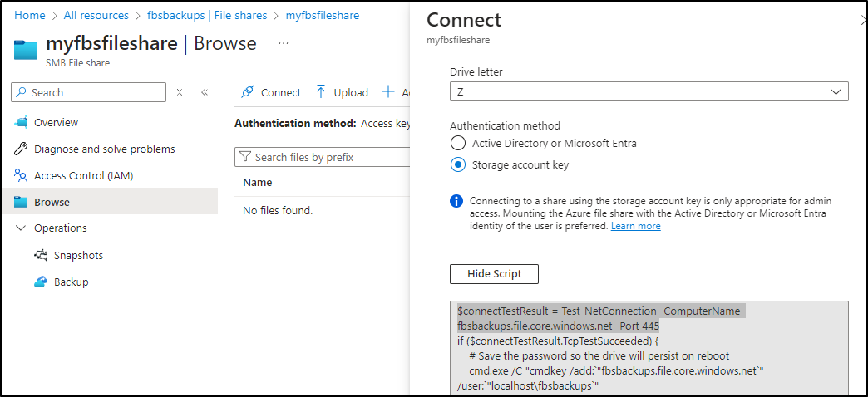Select Browse in the sidebar
868x397 pixels.
(108, 202)
